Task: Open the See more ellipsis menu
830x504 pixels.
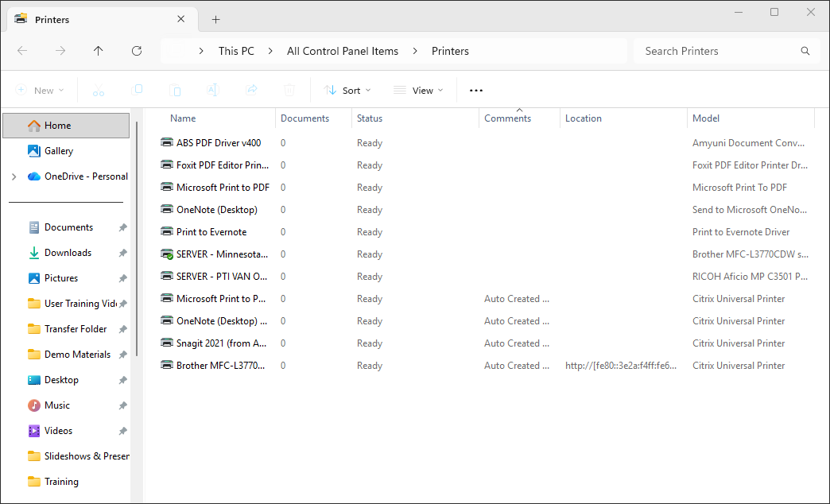Action: click(x=476, y=91)
